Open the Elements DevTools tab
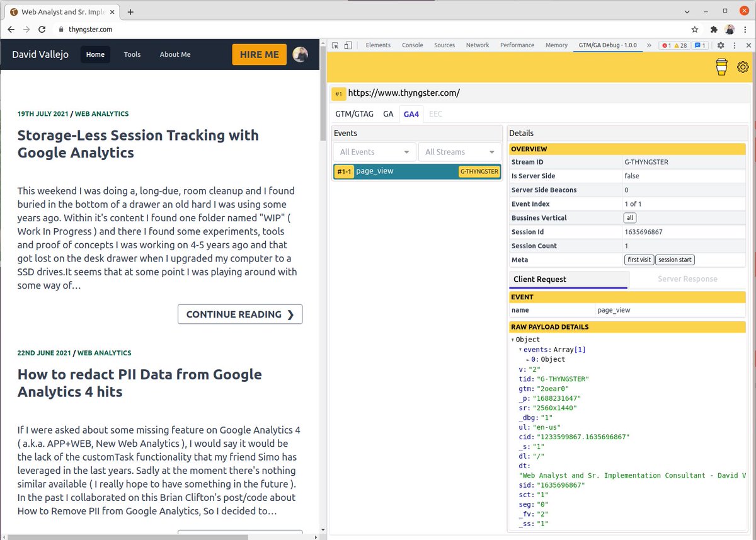Image resolution: width=756 pixels, height=540 pixels. pyautogui.click(x=378, y=45)
